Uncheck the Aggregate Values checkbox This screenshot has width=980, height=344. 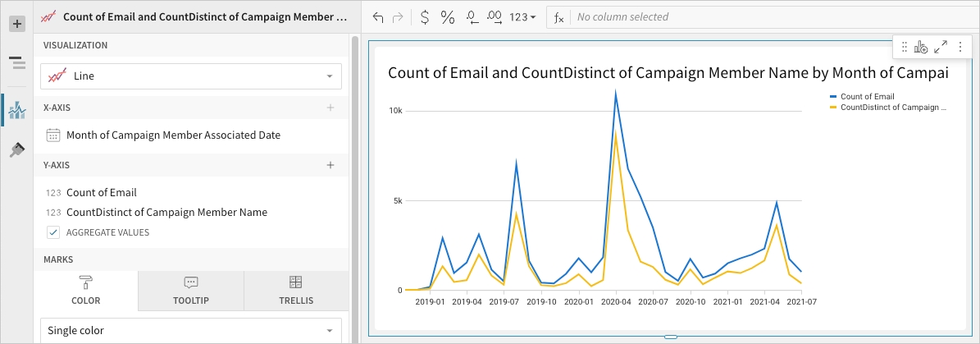(53, 232)
